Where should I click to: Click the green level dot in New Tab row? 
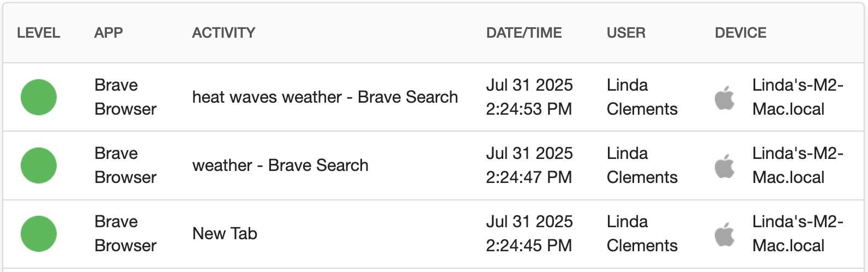[x=39, y=234]
